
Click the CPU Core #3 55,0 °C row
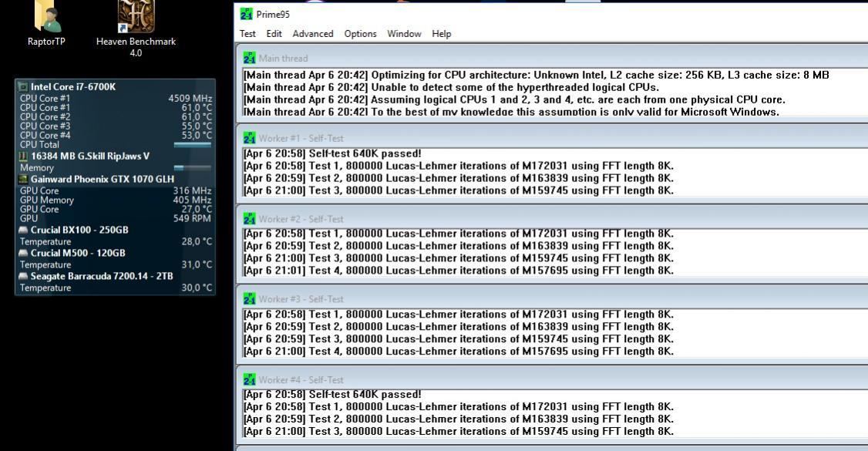coord(116,126)
